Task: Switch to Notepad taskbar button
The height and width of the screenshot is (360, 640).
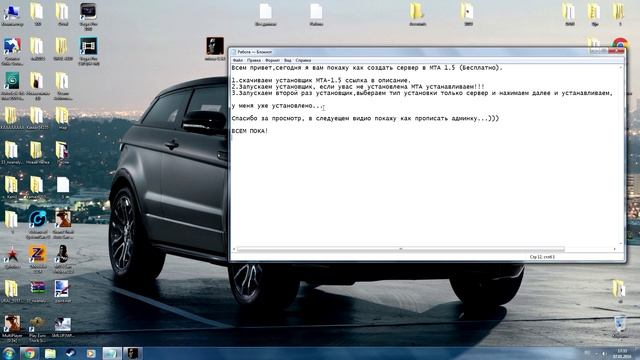Action: pos(112,353)
